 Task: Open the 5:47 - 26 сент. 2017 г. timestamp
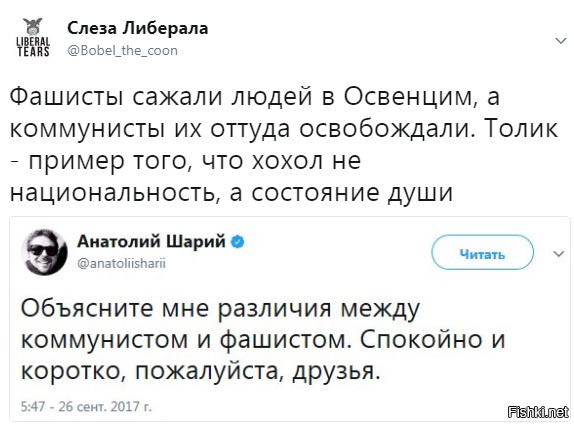click(86, 406)
